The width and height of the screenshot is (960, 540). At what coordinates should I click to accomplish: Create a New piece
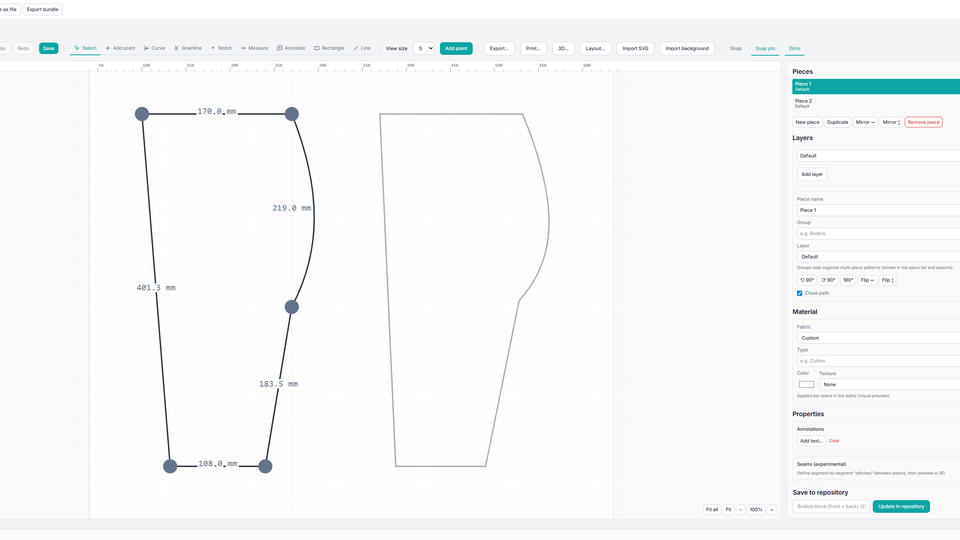click(x=807, y=122)
